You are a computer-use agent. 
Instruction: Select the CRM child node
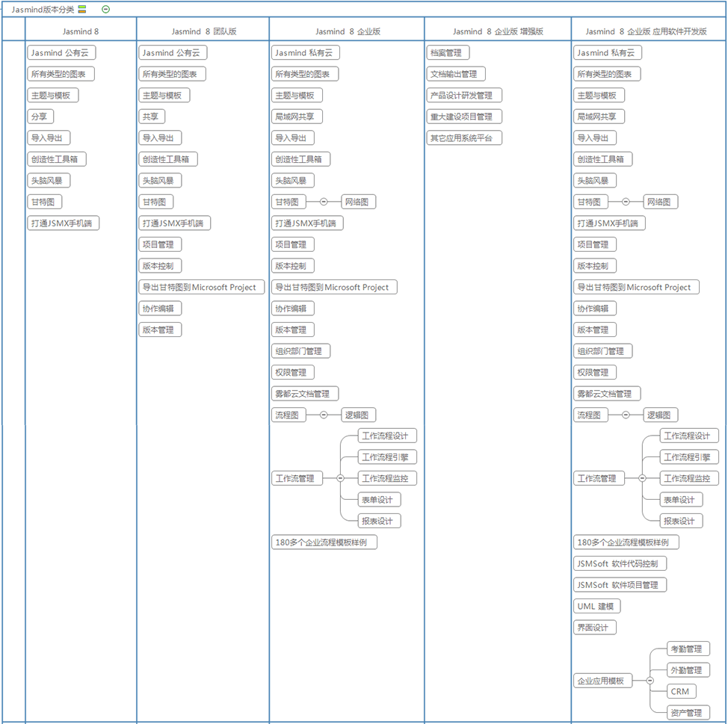(x=679, y=692)
